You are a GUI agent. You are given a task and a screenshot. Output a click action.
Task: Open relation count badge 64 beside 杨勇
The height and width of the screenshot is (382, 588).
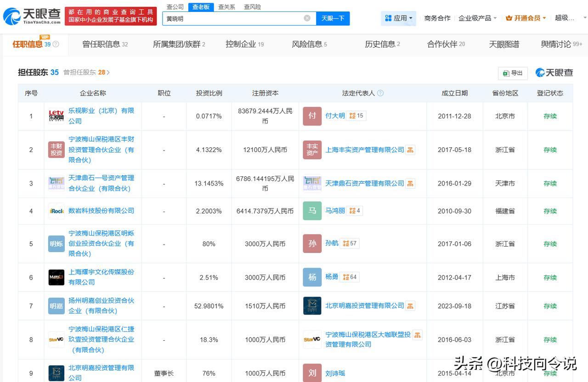click(350, 277)
